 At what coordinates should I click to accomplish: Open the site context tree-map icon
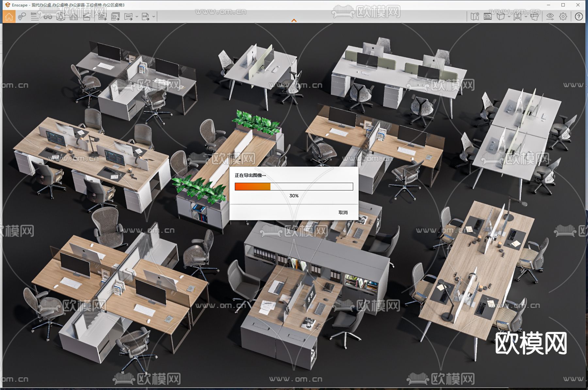click(61, 17)
